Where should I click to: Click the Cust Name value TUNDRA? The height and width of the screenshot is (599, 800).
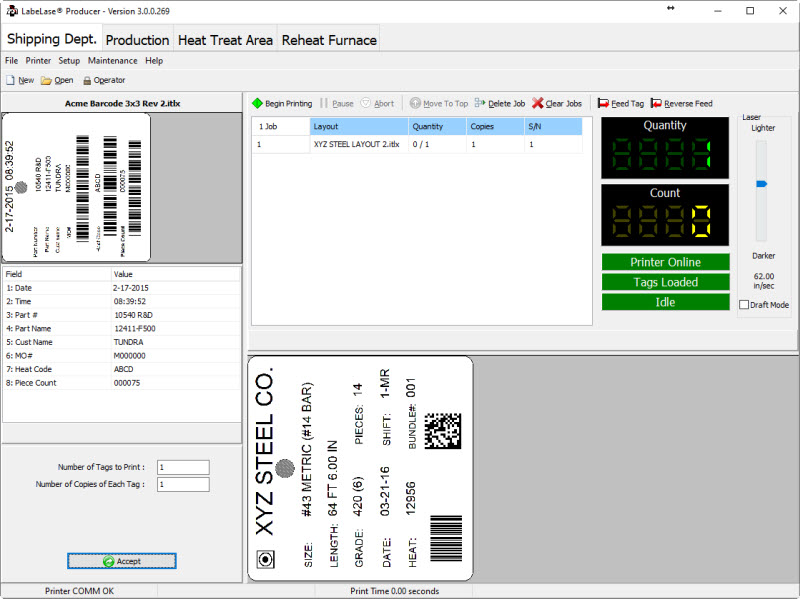[x=128, y=342]
